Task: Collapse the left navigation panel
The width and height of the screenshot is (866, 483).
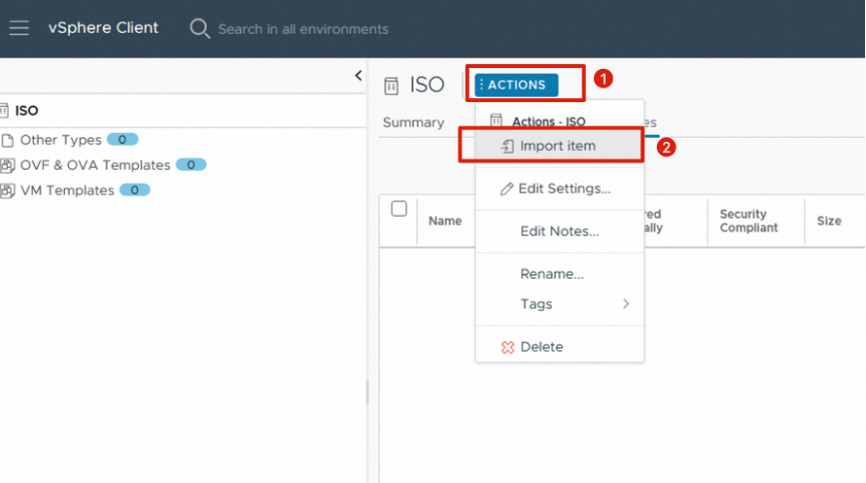Action: pyautogui.click(x=358, y=76)
